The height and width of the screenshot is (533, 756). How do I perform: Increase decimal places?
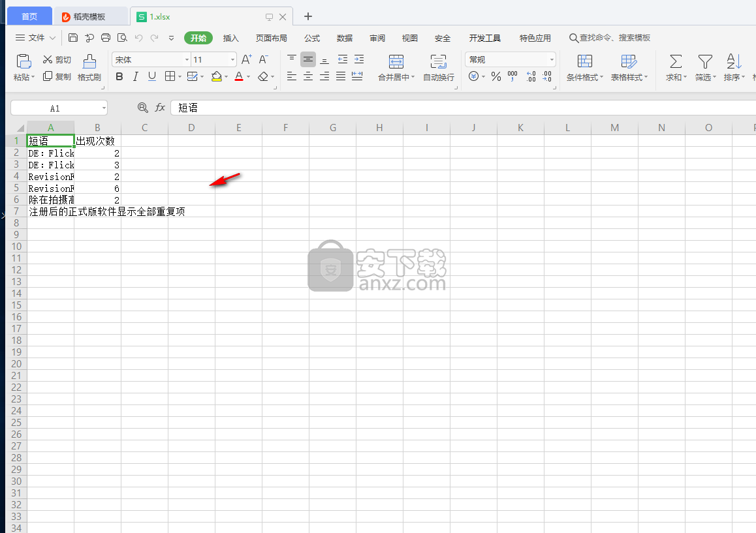[531, 76]
